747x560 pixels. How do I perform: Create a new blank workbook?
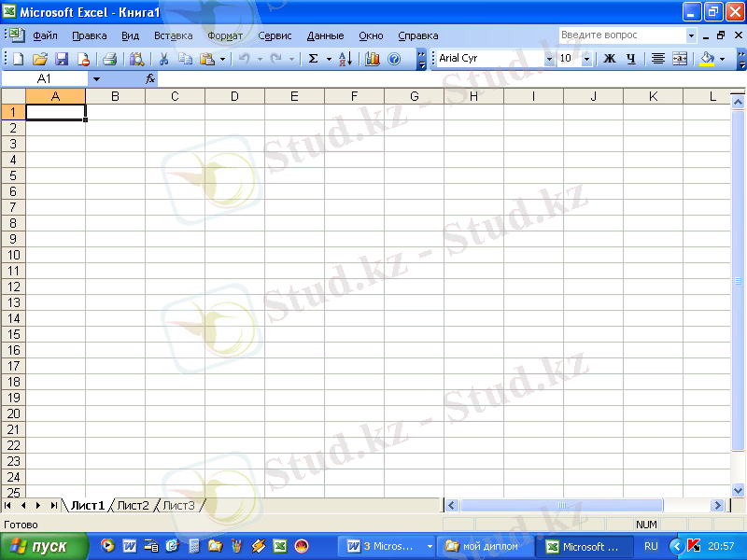[x=18, y=59]
